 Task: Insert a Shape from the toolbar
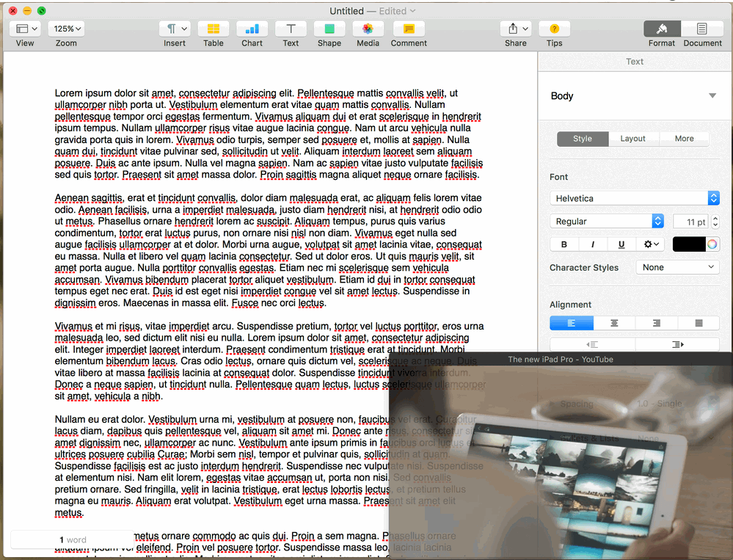pyautogui.click(x=329, y=29)
